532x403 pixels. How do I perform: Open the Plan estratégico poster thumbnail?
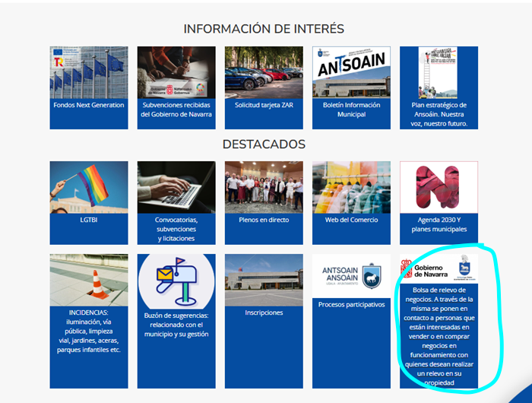pyautogui.click(x=439, y=72)
